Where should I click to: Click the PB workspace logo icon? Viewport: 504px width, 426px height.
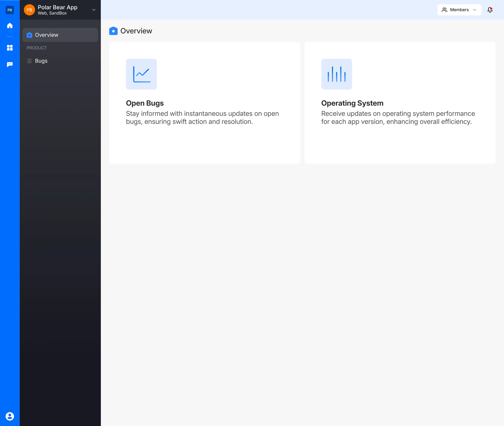(10, 10)
